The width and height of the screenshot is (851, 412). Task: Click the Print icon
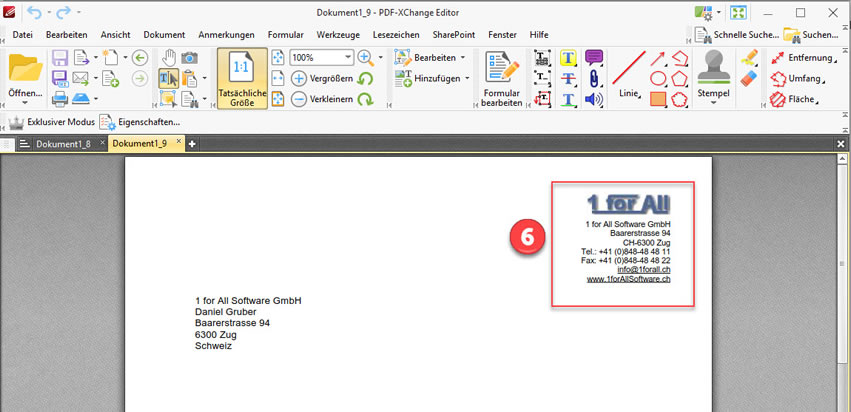coord(60,99)
